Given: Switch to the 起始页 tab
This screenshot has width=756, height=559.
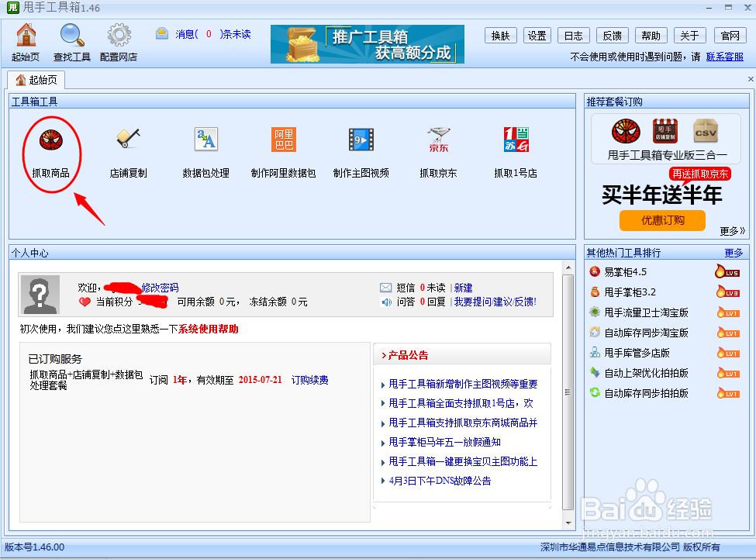Looking at the screenshot, I should click(x=36, y=78).
